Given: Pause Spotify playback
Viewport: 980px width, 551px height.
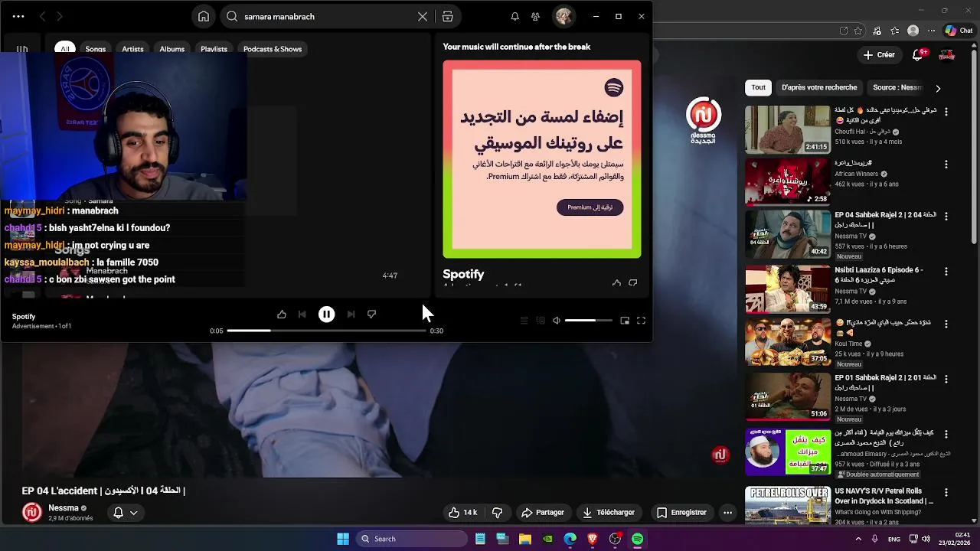Looking at the screenshot, I should [326, 314].
